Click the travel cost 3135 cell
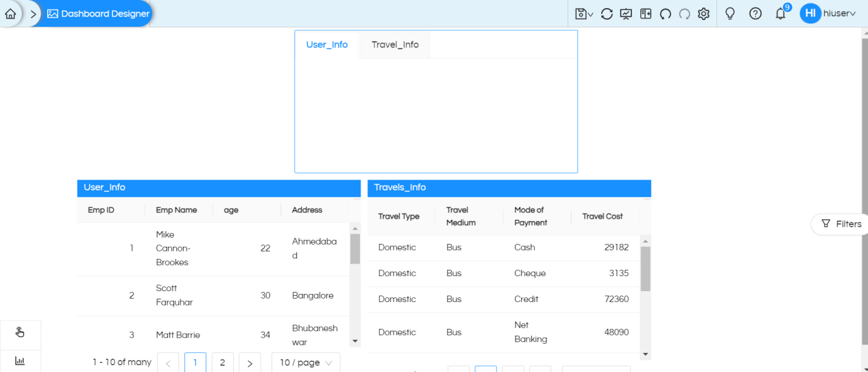Image resolution: width=868 pixels, height=372 pixels. 605,273
